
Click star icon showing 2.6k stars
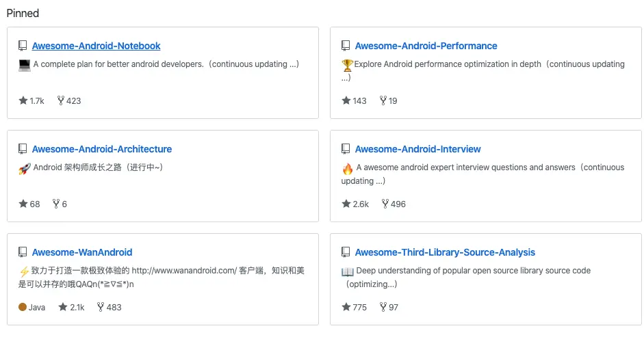(x=346, y=204)
